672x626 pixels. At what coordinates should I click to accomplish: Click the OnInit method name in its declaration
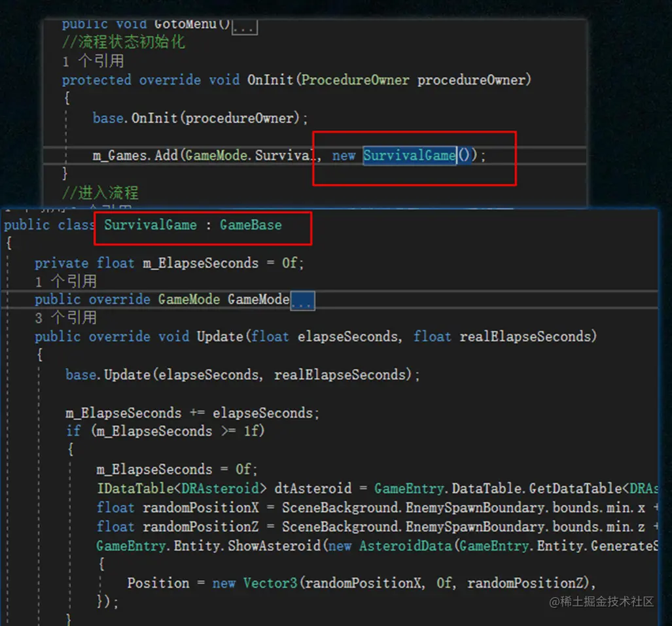click(270, 80)
